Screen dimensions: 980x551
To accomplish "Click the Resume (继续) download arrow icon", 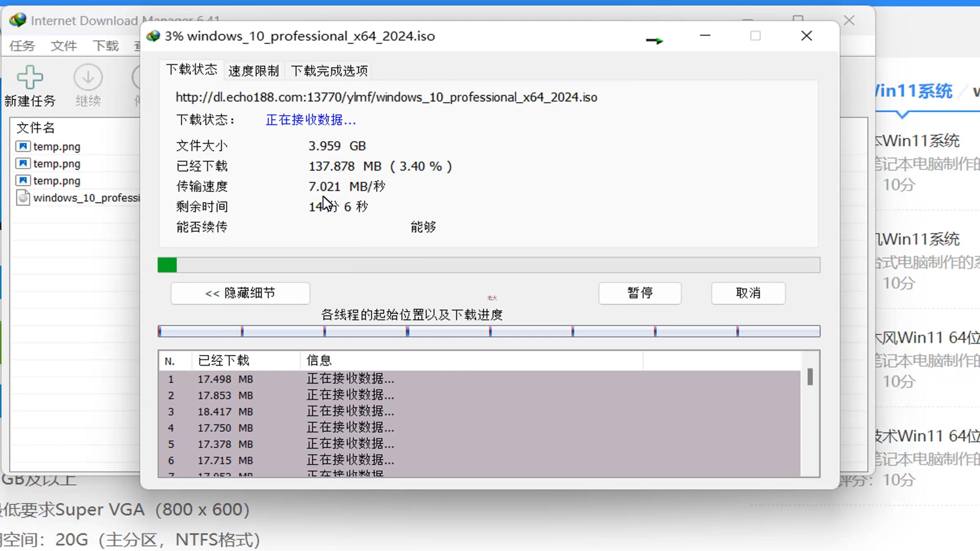I will tap(88, 77).
